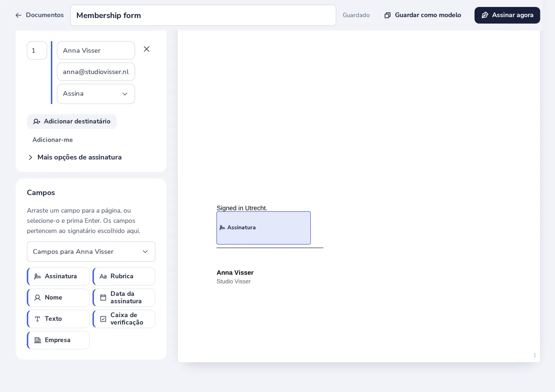The height and width of the screenshot is (392, 555).
Task: Click the bold "Anna Visser" document text
Action: [235, 272]
